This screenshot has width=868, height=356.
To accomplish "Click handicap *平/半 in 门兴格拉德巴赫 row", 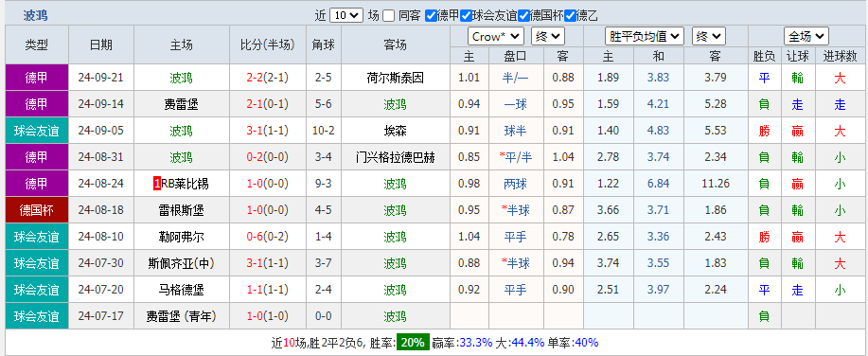I will pyautogui.click(x=515, y=157).
